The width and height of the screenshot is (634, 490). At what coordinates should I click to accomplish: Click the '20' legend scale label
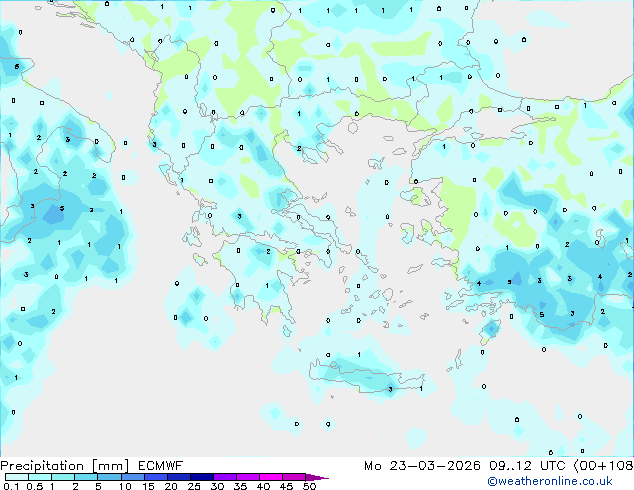click(171, 486)
